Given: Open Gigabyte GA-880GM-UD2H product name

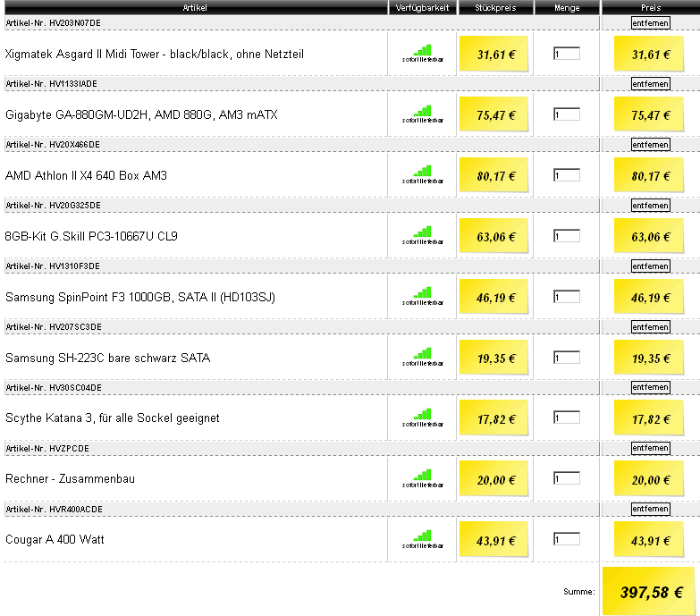Looking at the screenshot, I should (141, 114).
